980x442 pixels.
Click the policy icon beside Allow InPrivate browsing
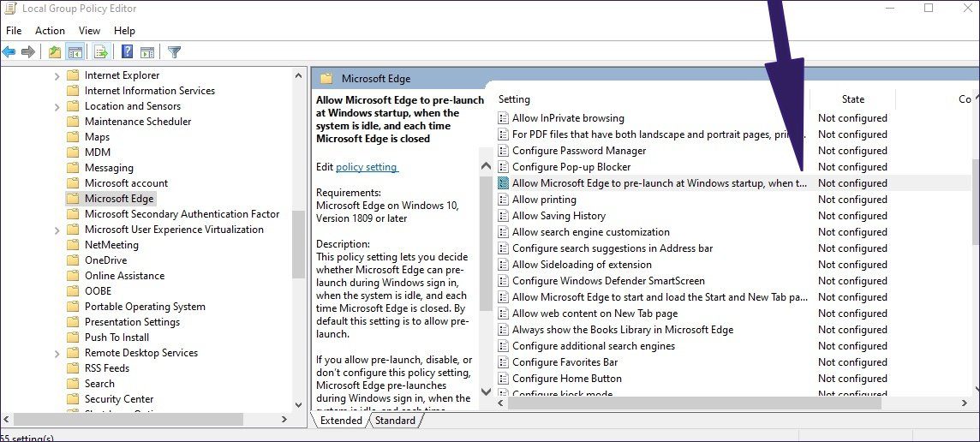503,118
